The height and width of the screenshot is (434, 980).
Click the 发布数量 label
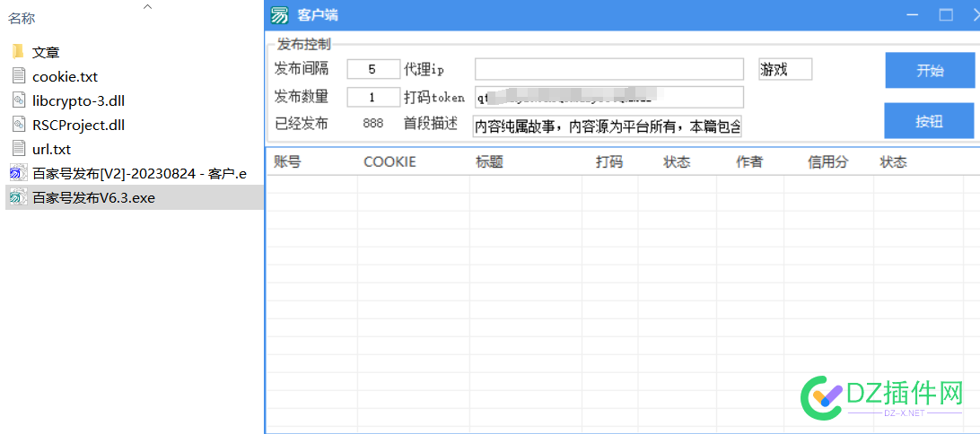302,97
